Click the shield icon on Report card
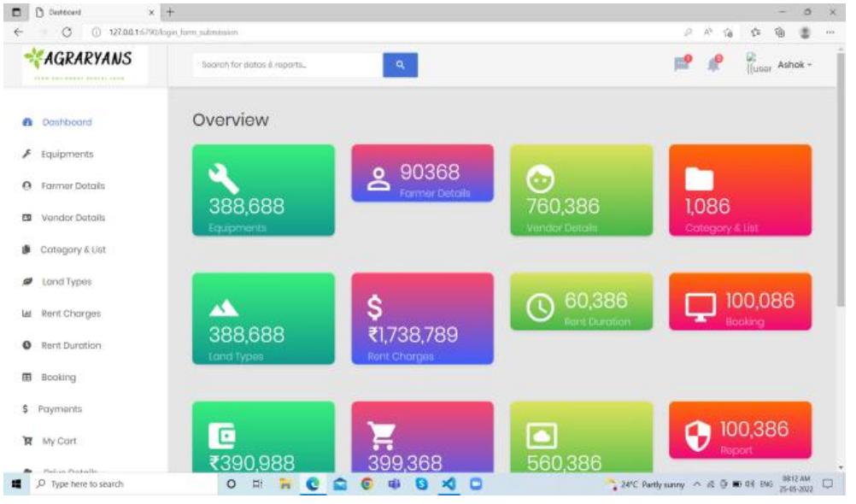The height and width of the screenshot is (504, 856). pyautogui.click(x=698, y=437)
